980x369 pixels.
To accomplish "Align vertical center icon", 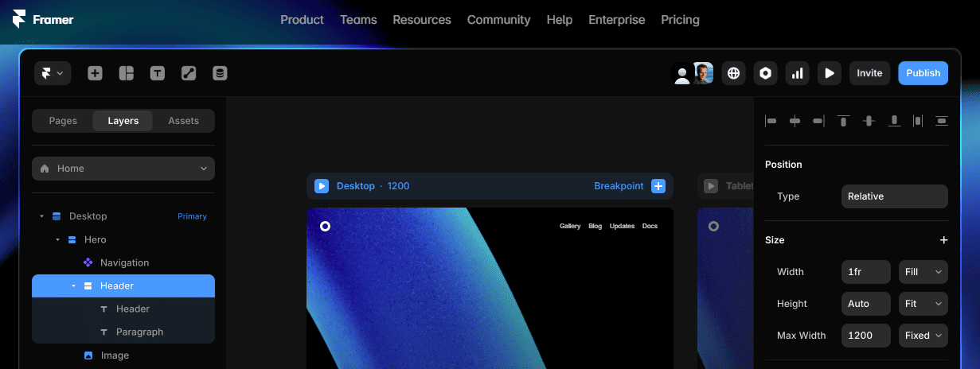I will pos(869,121).
